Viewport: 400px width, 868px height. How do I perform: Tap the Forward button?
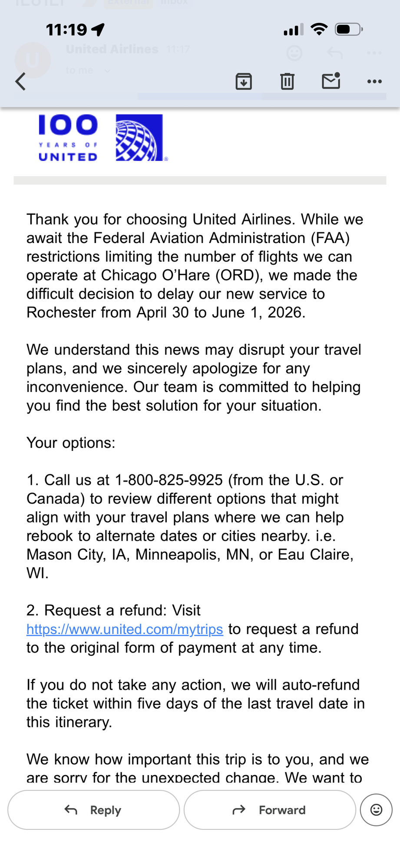point(270,810)
